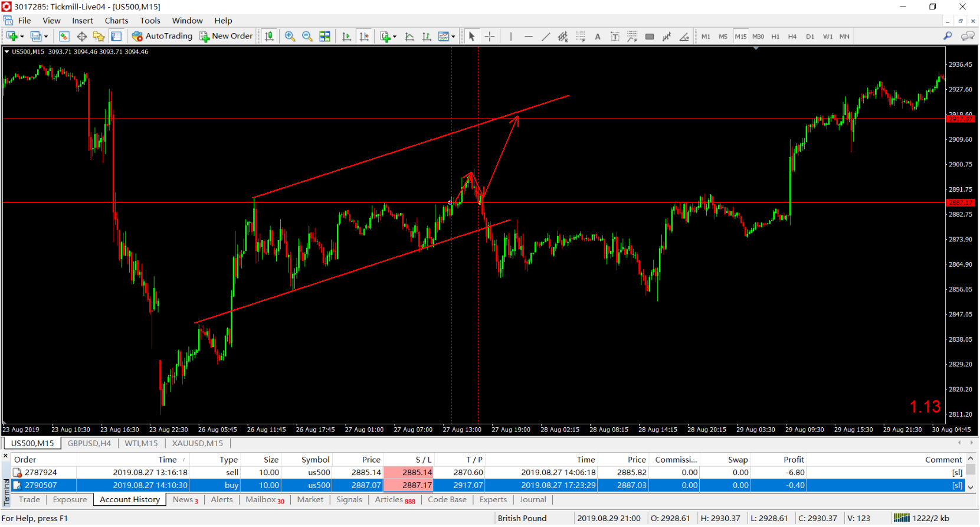Screen dimensions: 980x527
Task: Sort history by Profit column header
Action: click(794, 460)
